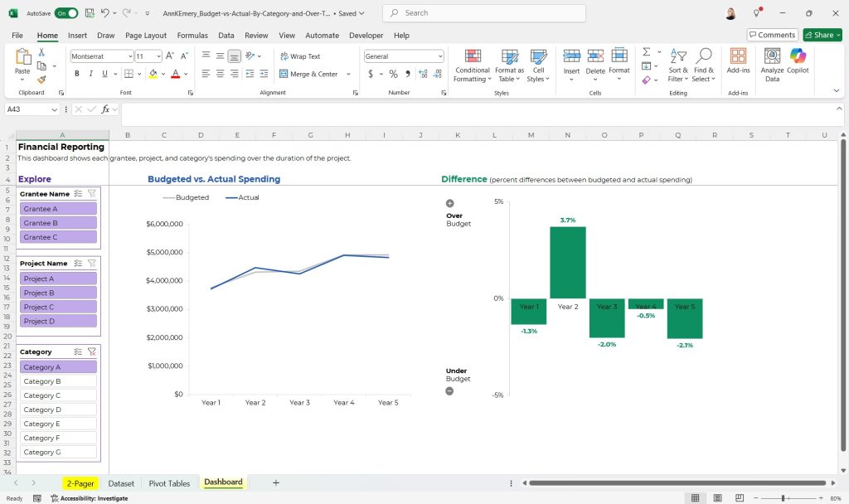Open Add-ins from ribbon
The image size is (849, 504).
click(x=738, y=61)
